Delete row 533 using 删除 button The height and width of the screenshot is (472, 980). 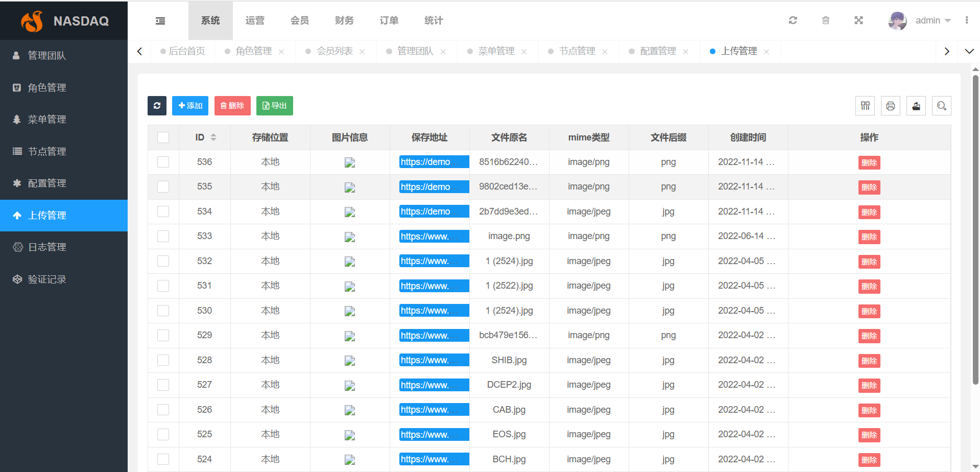pyautogui.click(x=869, y=237)
